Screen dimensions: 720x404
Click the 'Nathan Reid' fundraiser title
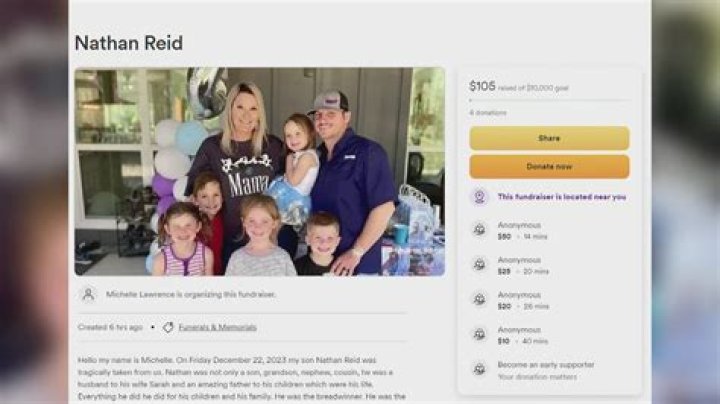point(129,43)
